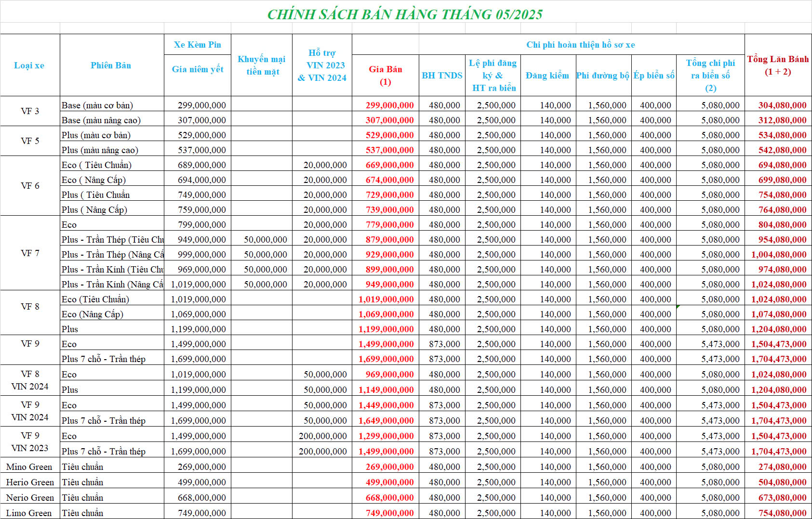Select the "Ép biển số" column header

(654, 76)
